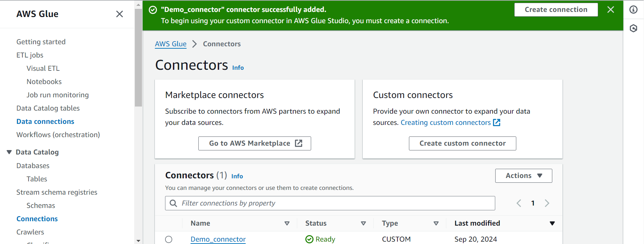Go to next page of connectors
The image size is (644, 244).
click(x=547, y=203)
